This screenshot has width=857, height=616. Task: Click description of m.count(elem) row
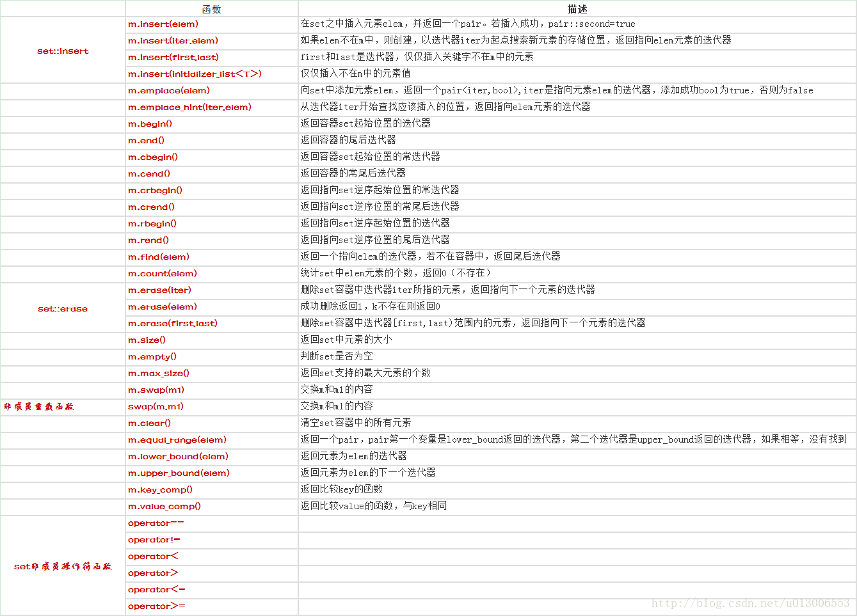click(x=577, y=274)
